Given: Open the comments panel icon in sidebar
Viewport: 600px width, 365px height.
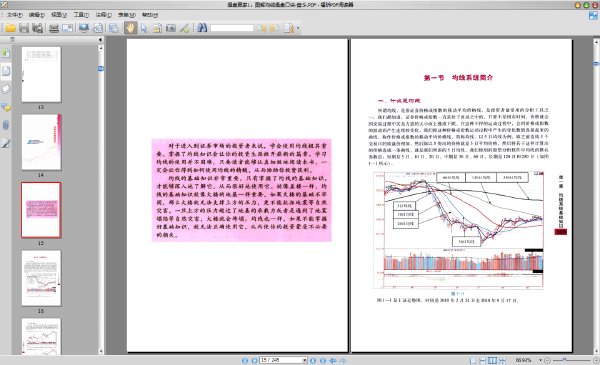Looking at the screenshot, I should (x=6, y=107).
